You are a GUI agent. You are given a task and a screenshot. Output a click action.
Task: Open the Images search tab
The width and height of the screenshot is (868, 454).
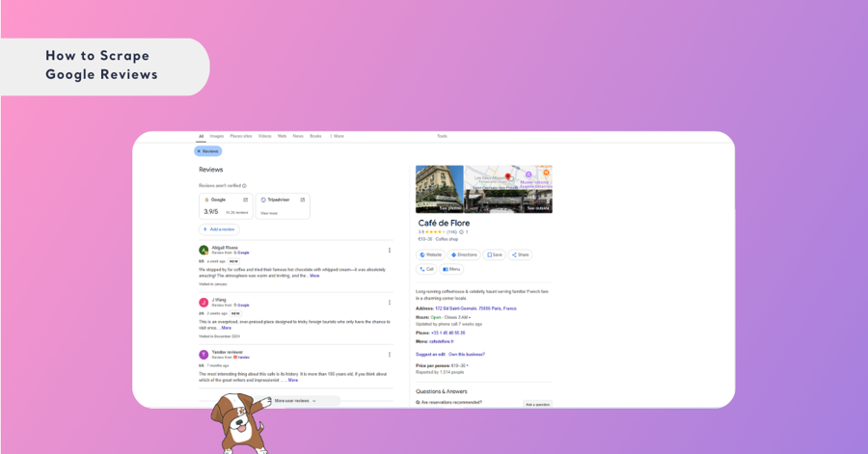click(x=216, y=136)
